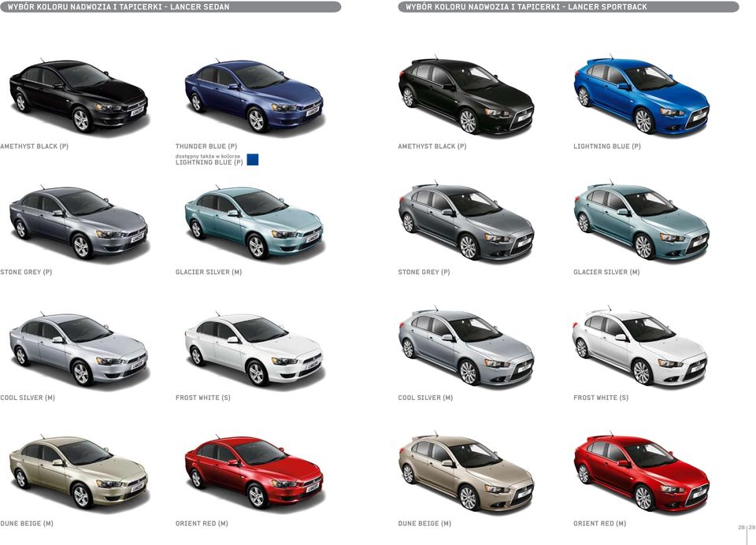
Task: Click the Sportback 'LIGHTNING BLUE (P)' label
Action: coord(607,146)
